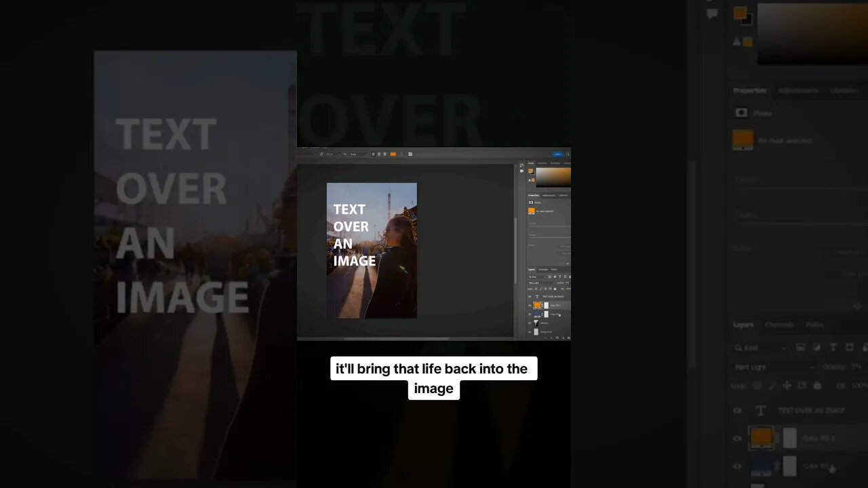Switch to the Libraries tab
Image resolution: width=868 pixels, height=488 pixels.
pos(564,195)
